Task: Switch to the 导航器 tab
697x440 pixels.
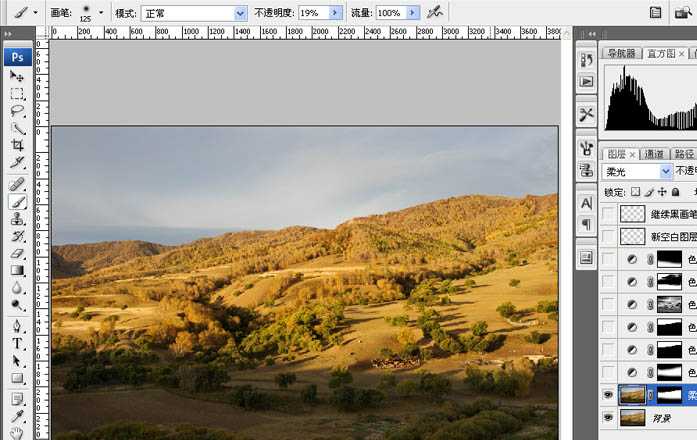Action: (621, 53)
